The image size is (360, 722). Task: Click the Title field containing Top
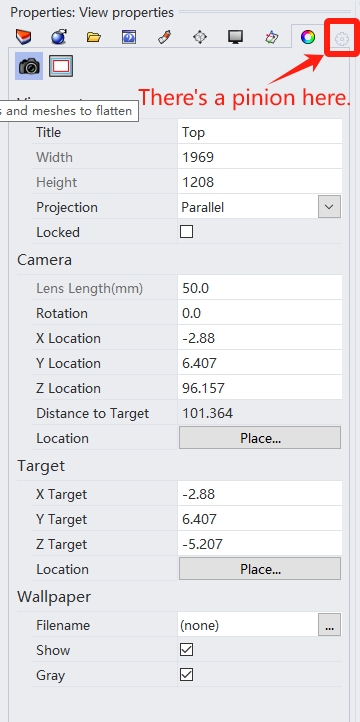(x=260, y=132)
